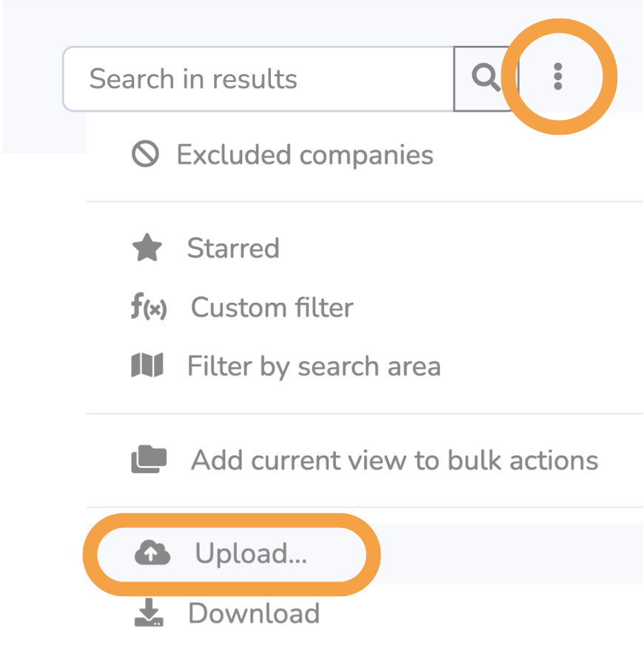
Task: Focus the Search in results field
Action: tap(258, 79)
